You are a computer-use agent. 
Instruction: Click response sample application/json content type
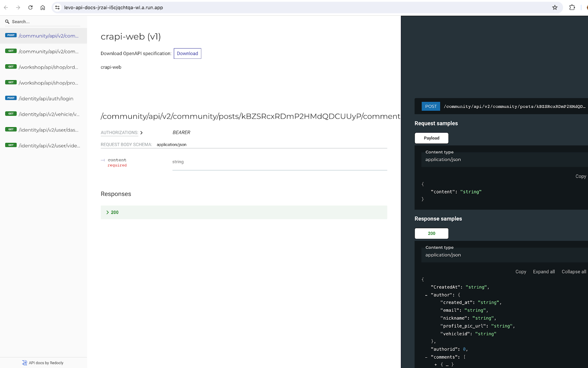click(443, 255)
